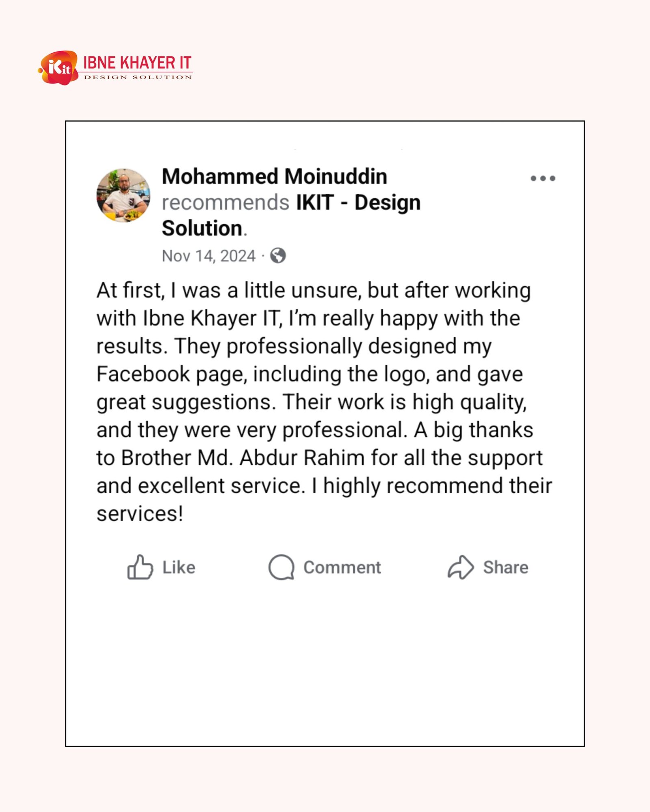Screen dimensions: 650x812
Task: Click the Nov 14, 2024 post timestamp
Action: coord(208,256)
